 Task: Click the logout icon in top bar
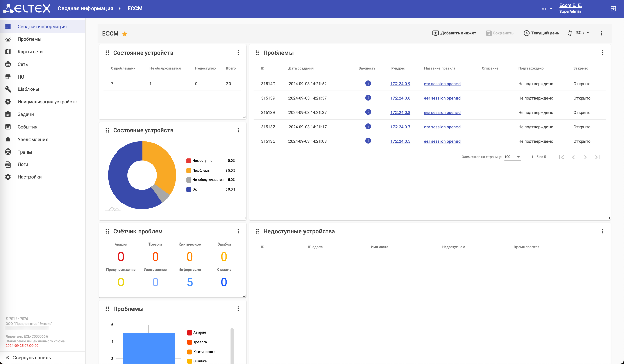click(x=613, y=9)
